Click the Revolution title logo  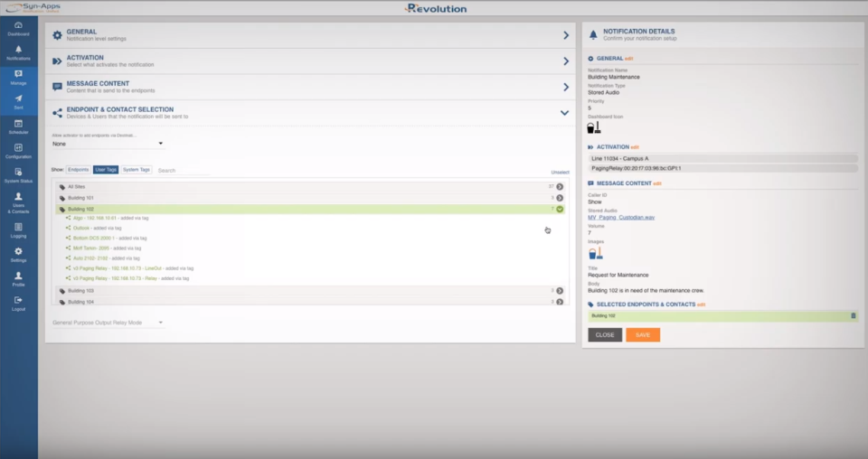(436, 8)
